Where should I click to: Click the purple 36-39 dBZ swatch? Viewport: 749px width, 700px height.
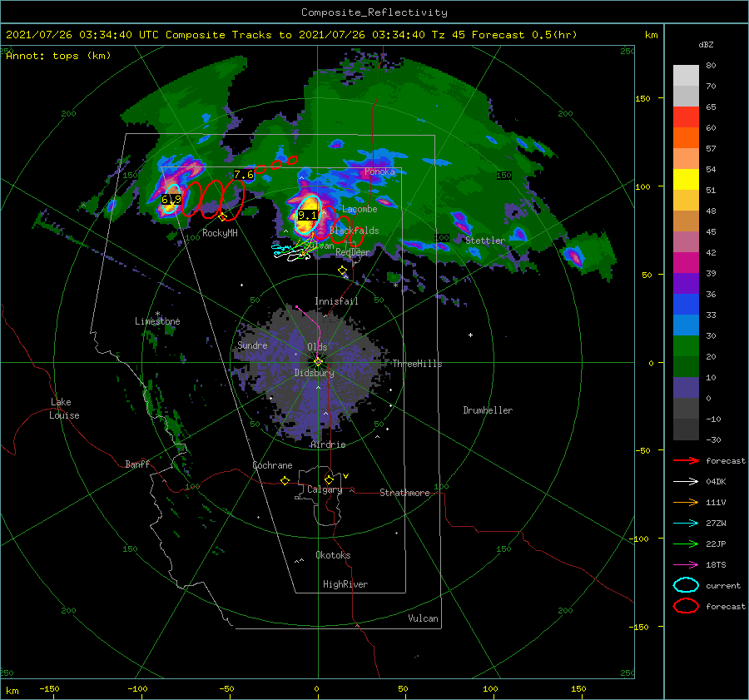(686, 284)
